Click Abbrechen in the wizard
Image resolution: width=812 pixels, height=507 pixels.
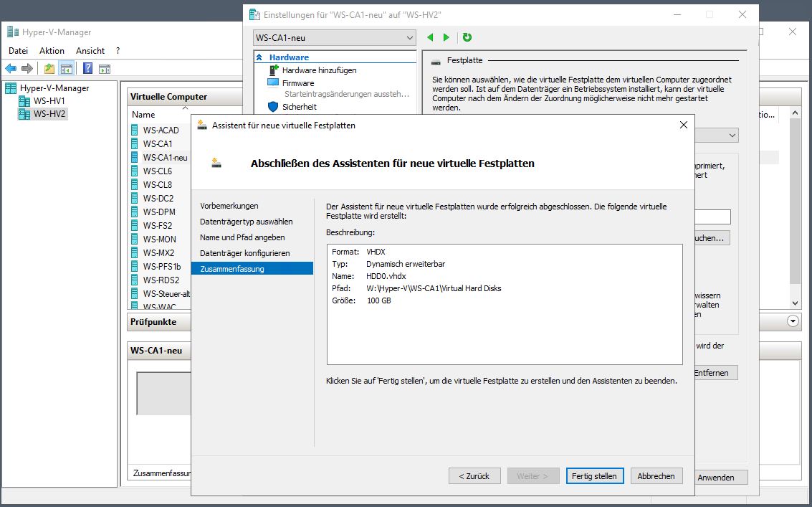coord(656,476)
